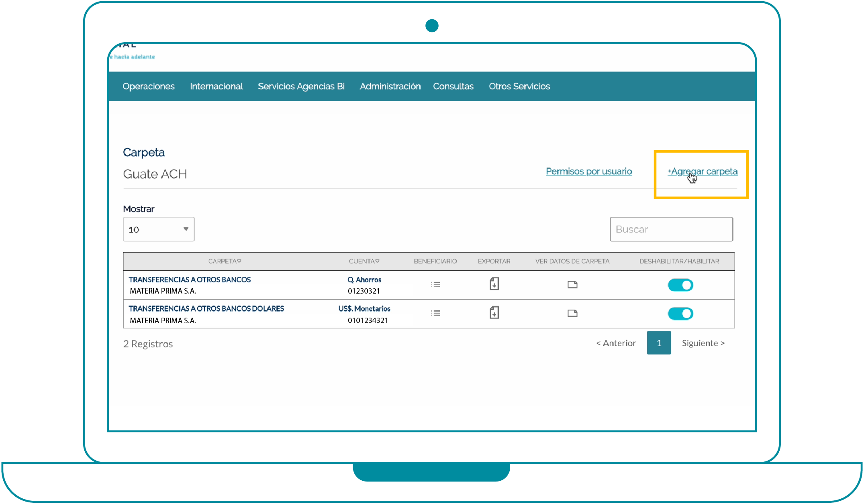Open the Administración menu

(390, 86)
